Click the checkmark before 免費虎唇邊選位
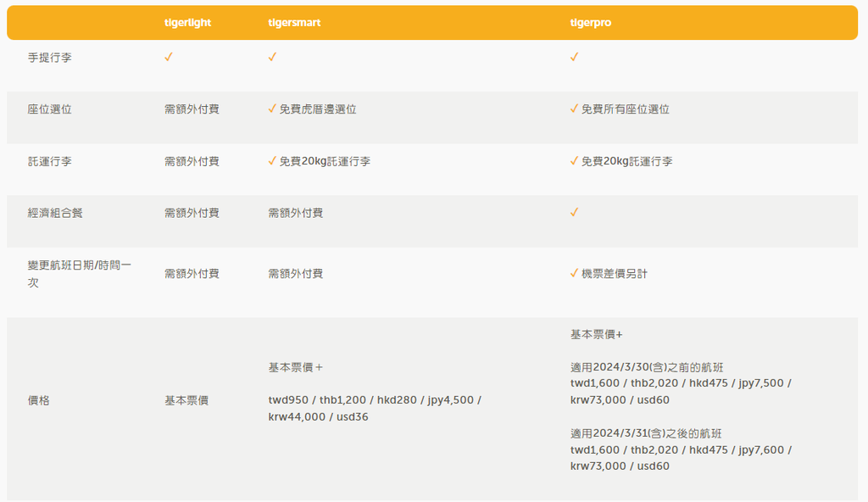Screen dimensions: 868x502 pos(272,109)
